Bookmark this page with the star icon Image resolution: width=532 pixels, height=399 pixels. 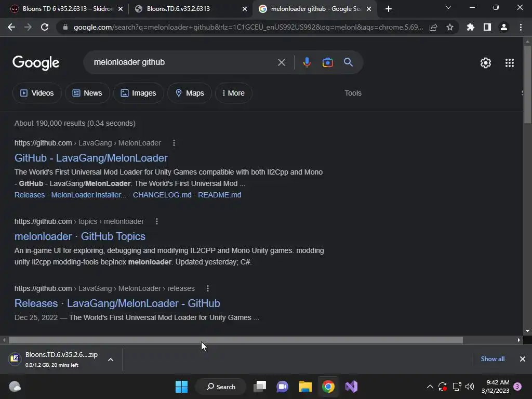[450, 27]
